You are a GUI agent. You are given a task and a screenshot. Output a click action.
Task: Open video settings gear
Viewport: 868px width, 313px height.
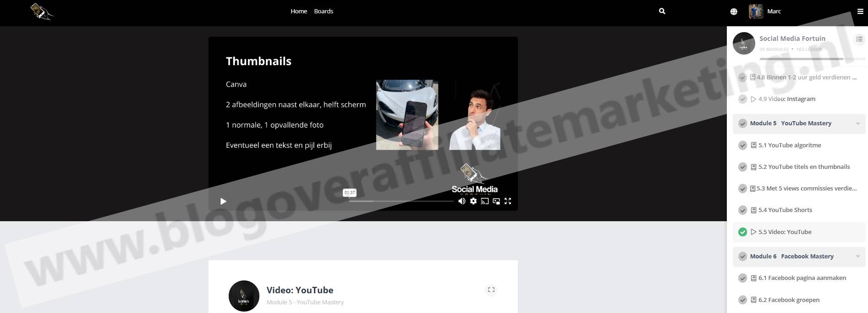[473, 201]
